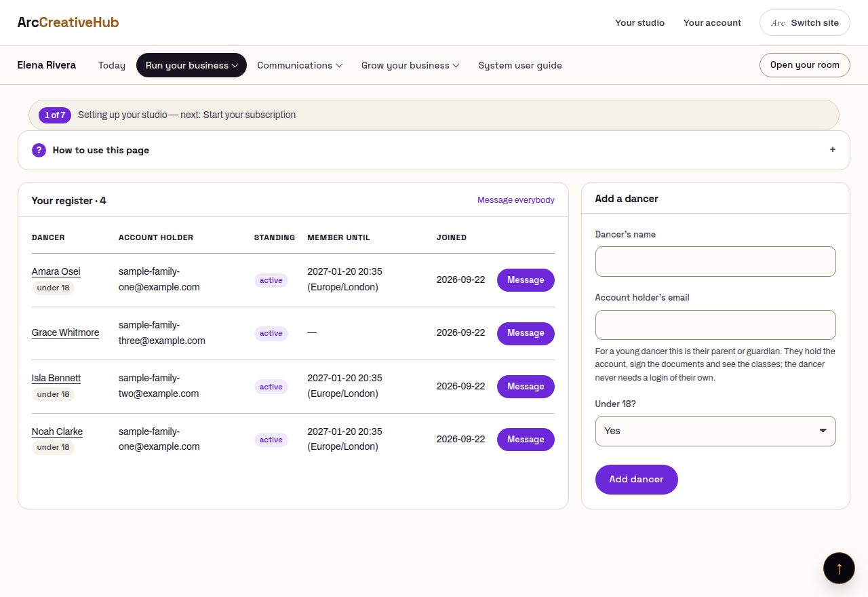Open the Your account link
This screenshot has height=597, width=868.
coord(712,22)
